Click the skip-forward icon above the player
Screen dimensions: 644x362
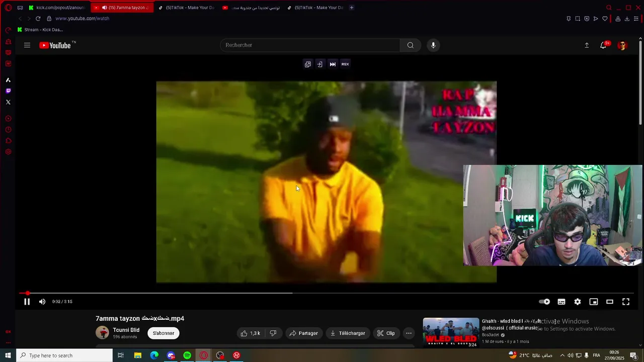pyautogui.click(x=333, y=64)
